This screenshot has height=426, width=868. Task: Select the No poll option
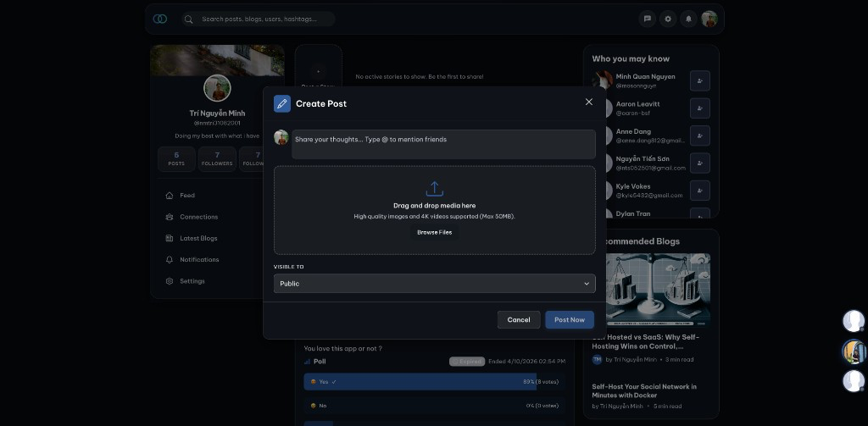point(435,406)
